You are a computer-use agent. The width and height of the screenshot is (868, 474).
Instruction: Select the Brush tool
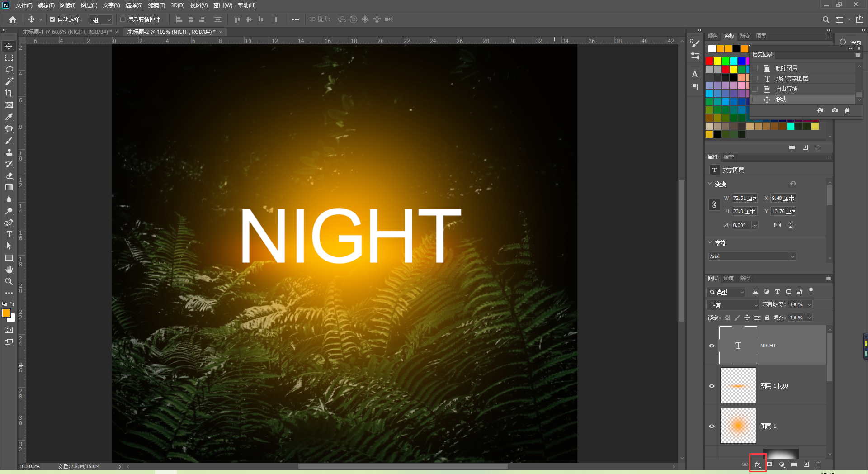click(9, 141)
